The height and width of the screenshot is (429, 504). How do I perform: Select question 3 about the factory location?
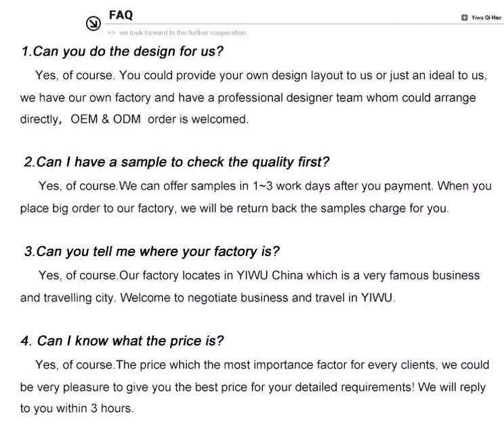pyautogui.click(x=152, y=251)
